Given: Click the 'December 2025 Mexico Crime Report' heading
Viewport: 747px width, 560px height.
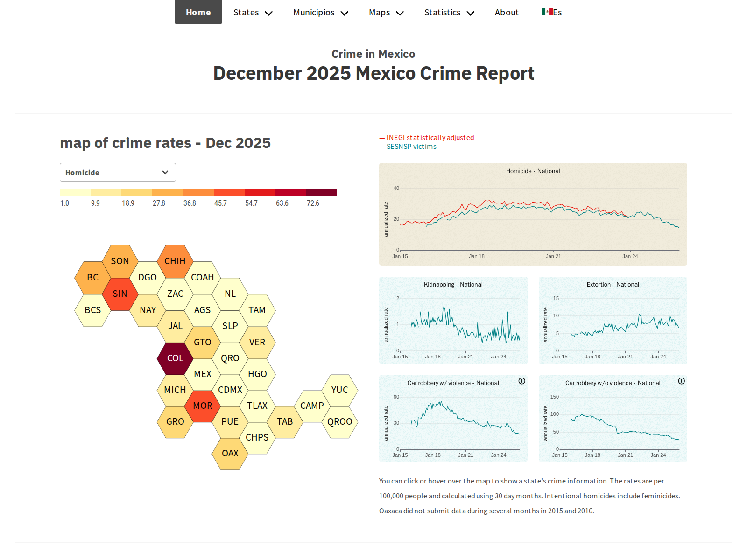Looking at the screenshot, I should coord(373,74).
